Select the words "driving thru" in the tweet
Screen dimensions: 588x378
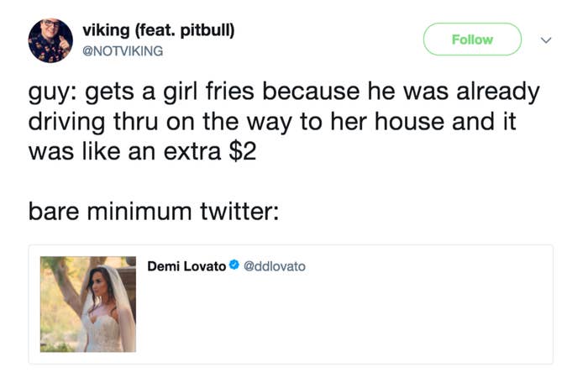[x=93, y=123]
